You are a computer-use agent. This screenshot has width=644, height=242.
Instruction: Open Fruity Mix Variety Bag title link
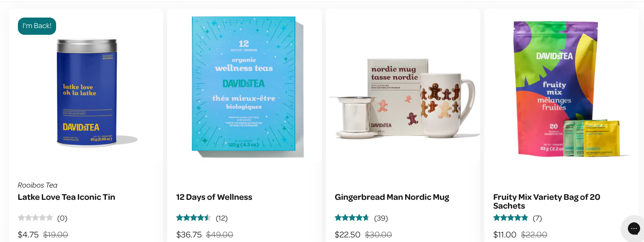546,202
